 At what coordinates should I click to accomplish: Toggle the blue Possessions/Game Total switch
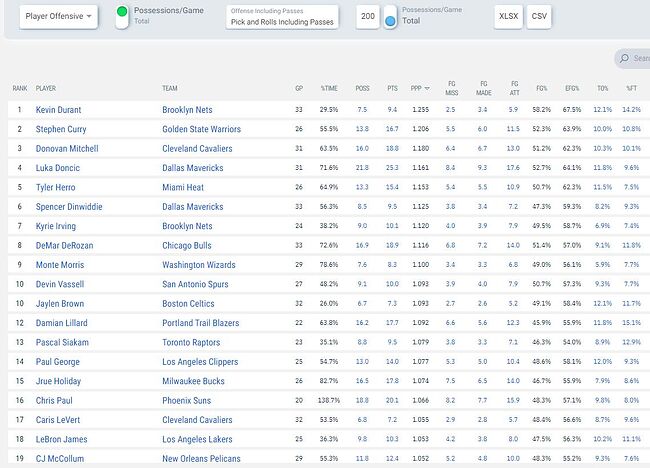click(390, 17)
